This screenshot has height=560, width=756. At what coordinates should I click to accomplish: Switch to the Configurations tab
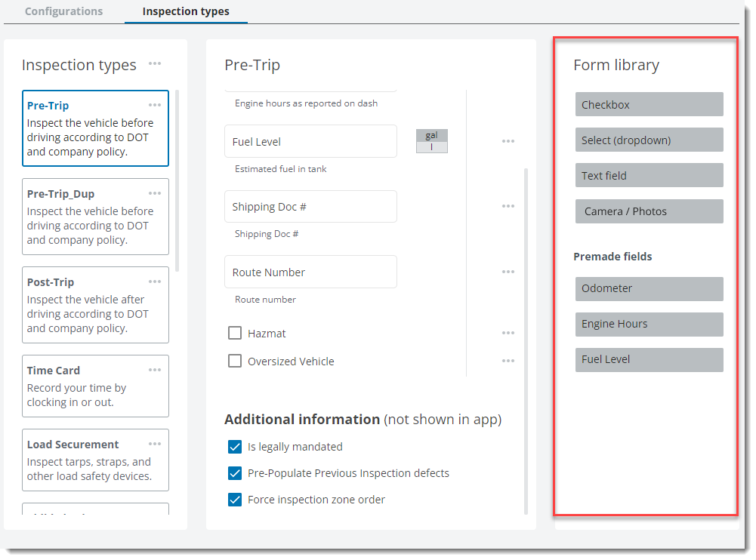[63, 11]
